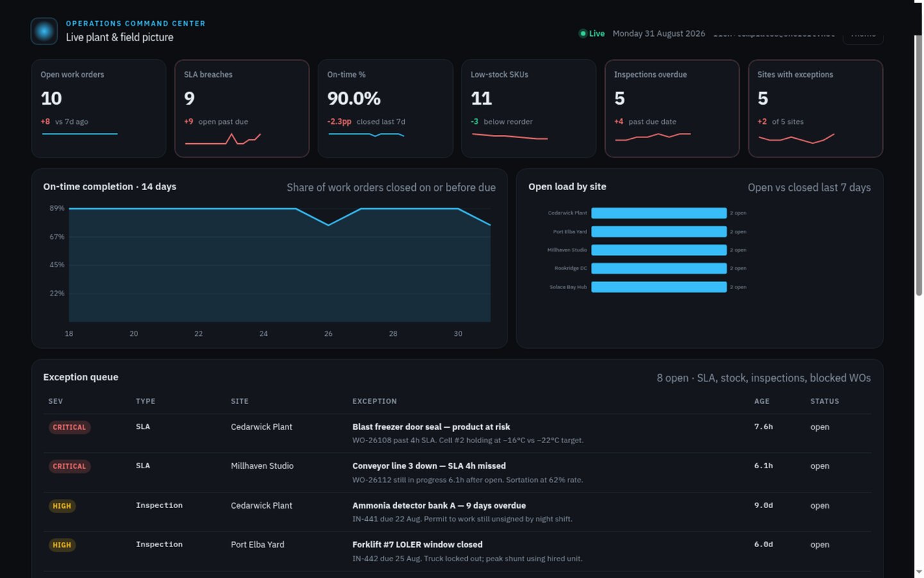Click the IN-442 due 25 Aug detail line
The height and width of the screenshot is (578, 924).
(467, 559)
